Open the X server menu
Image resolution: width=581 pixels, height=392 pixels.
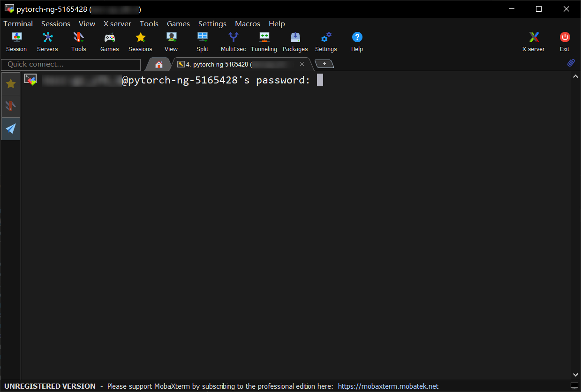[x=117, y=23]
